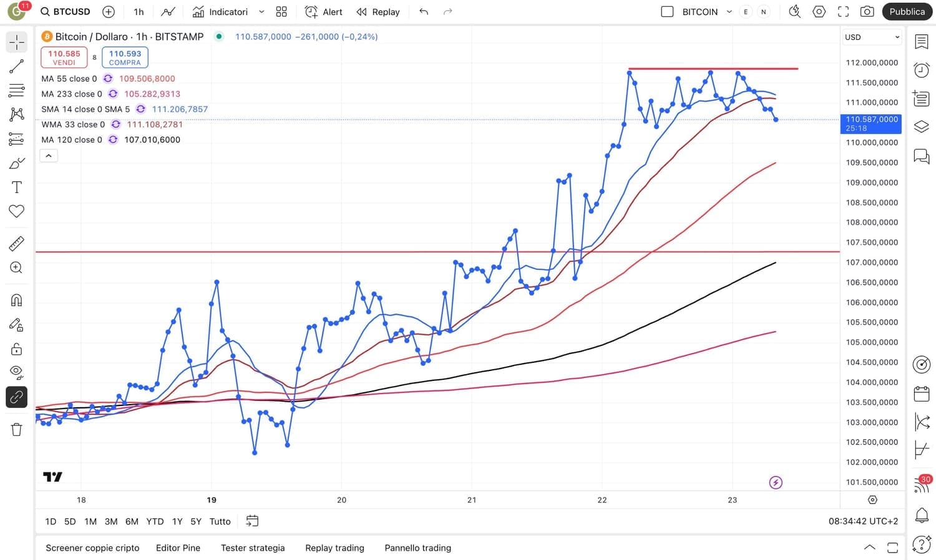Open the watchlist panel icon

(x=921, y=41)
